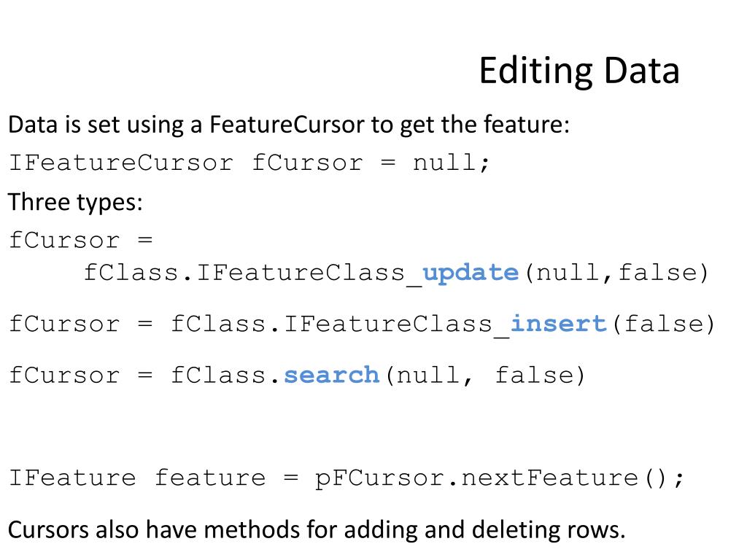Click the IFeature feature variable declaration
The width and height of the screenshot is (747, 560).
pyautogui.click(x=137, y=478)
